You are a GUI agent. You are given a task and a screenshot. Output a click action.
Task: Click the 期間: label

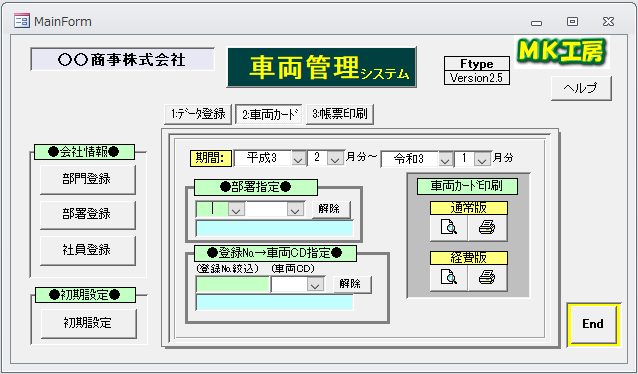[211, 158]
